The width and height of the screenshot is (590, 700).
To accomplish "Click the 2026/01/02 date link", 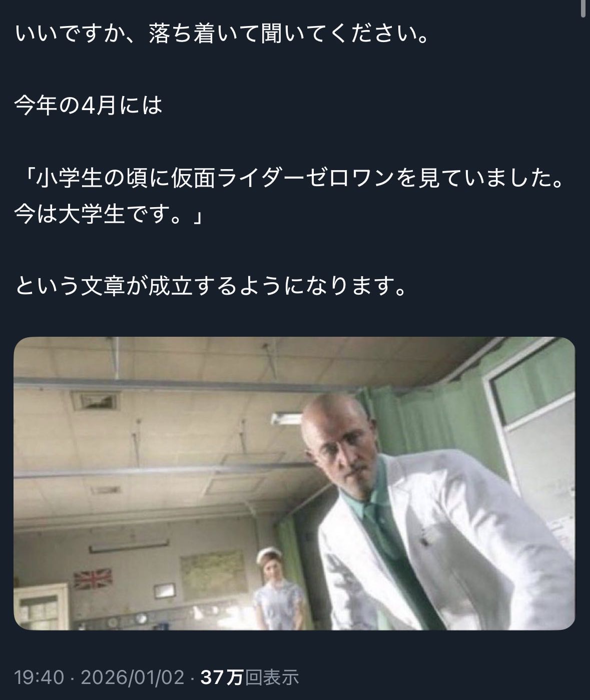I will tap(133, 678).
